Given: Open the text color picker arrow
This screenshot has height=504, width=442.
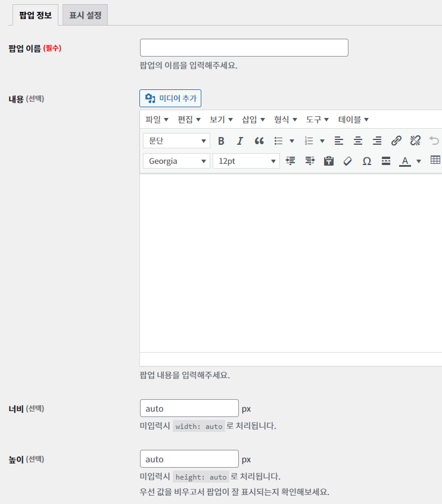Looking at the screenshot, I should [x=419, y=161].
